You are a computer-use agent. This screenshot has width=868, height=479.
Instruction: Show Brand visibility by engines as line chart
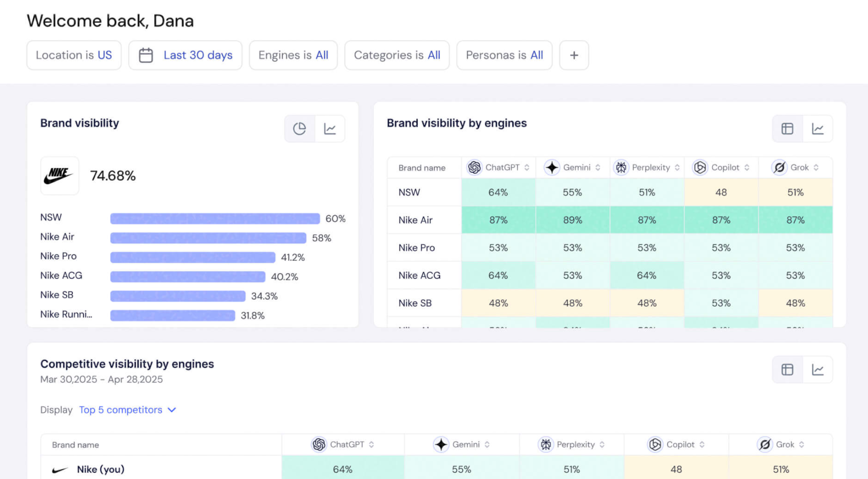(x=818, y=129)
